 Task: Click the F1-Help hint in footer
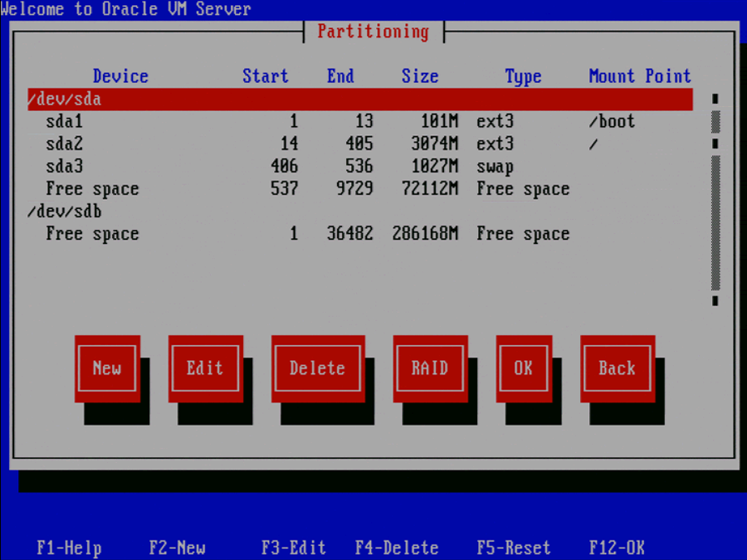click(x=70, y=548)
